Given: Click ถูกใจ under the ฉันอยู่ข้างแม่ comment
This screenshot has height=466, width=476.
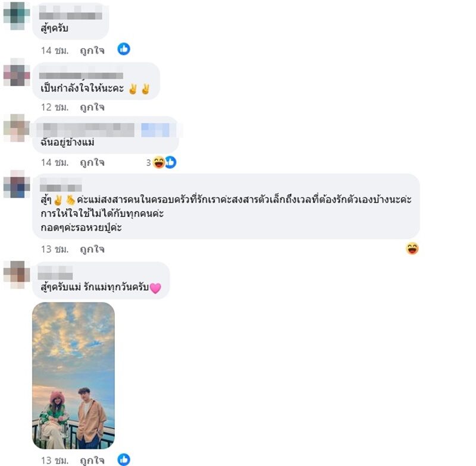Looking at the screenshot, I should coord(92,162).
